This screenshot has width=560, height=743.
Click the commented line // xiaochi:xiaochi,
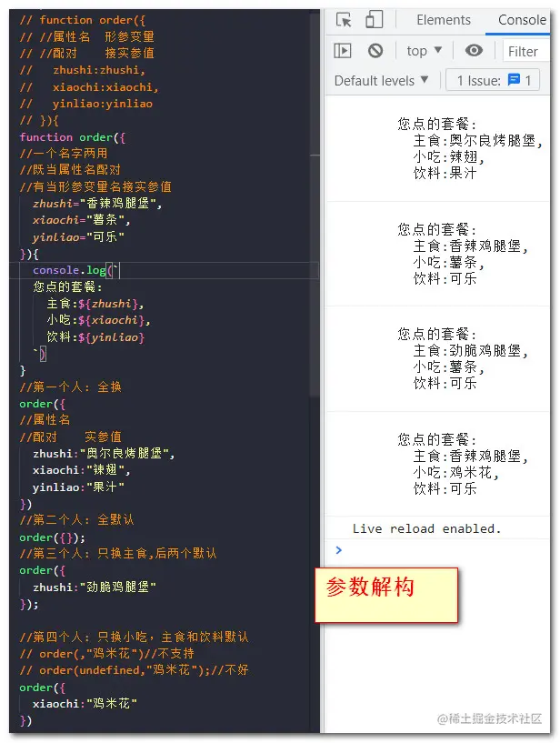click(x=89, y=87)
